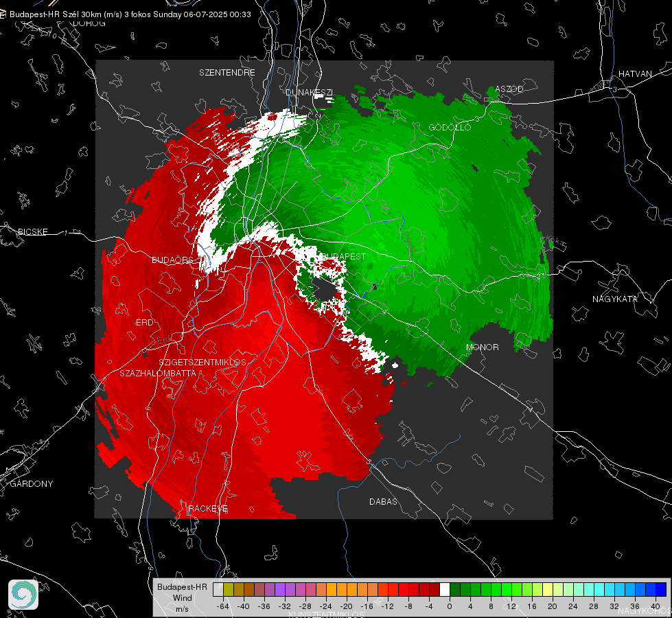Select the gray first swatch in the legend

point(218,589)
